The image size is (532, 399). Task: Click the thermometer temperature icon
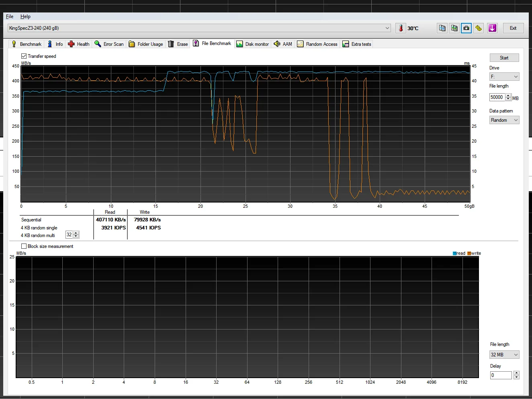[401, 28]
